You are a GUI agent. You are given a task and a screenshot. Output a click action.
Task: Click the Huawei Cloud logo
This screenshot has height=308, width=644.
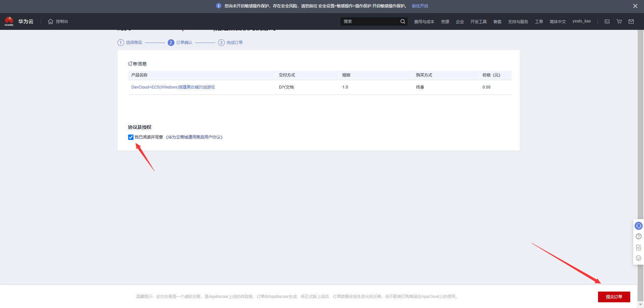click(x=9, y=21)
